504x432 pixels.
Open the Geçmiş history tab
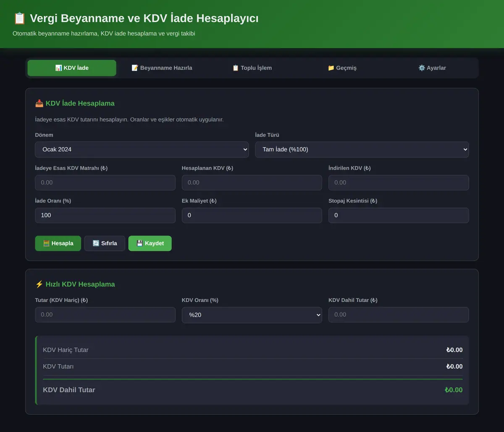tap(342, 68)
